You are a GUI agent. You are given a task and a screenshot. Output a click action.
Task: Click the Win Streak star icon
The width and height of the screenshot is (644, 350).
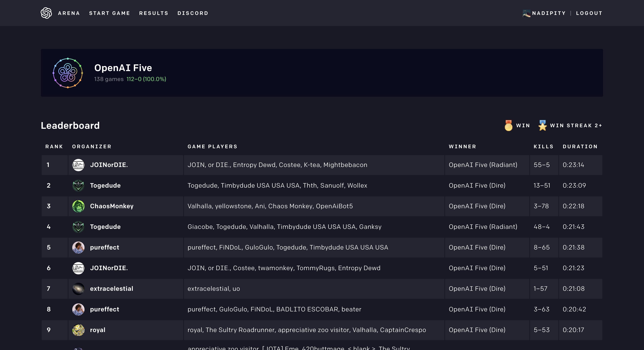click(542, 125)
